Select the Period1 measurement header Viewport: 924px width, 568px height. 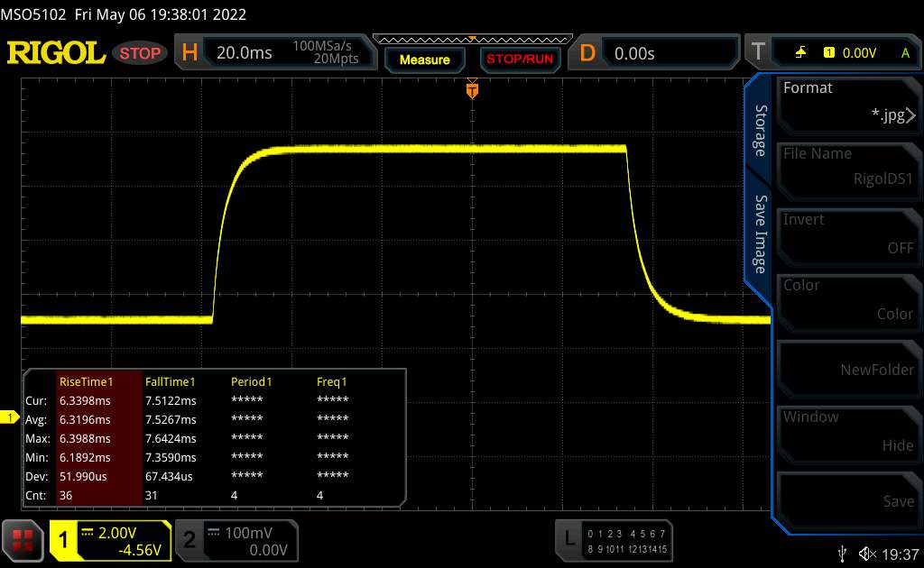252,382
